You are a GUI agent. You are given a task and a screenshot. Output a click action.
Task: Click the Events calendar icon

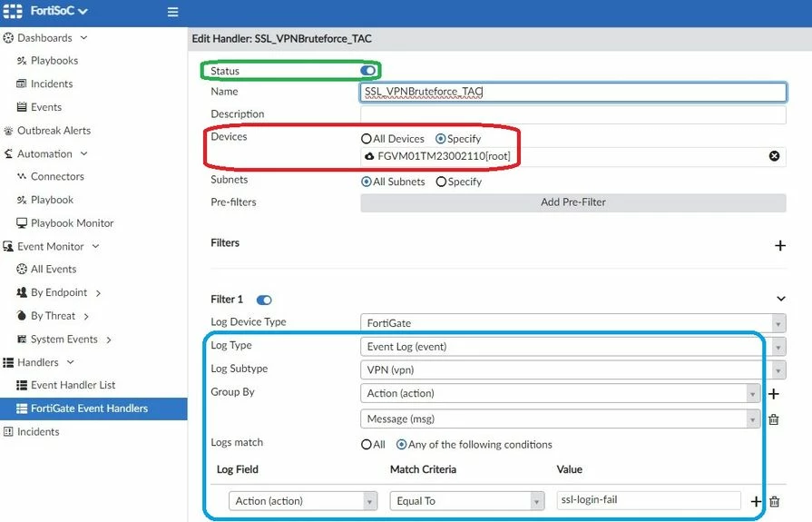tap(21, 107)
